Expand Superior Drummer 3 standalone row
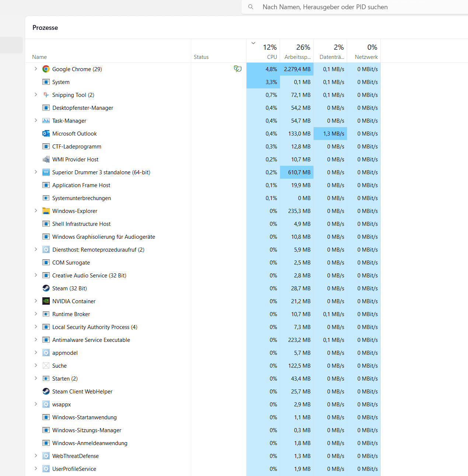This screenshot has width=468, height=476. pyautogui.click(x=36, y=172)
